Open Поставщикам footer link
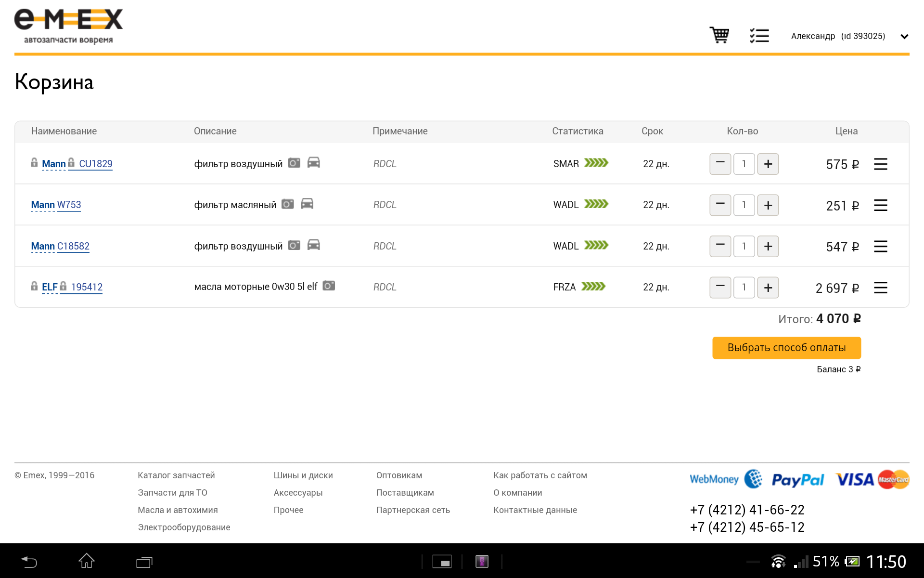The width and height of the screenshot is (924, 578). pyautogui.click(x=405, y=493)
